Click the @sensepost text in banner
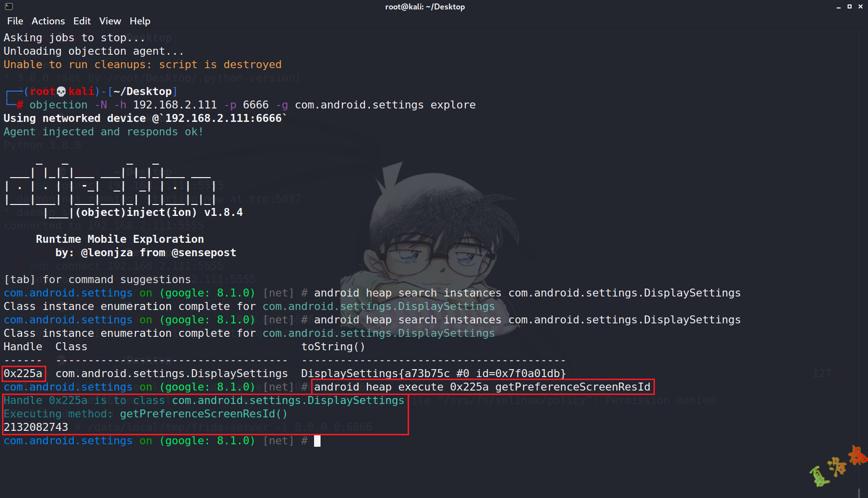Viewport: 868px width, 498px height. click(x=204, y=253)
